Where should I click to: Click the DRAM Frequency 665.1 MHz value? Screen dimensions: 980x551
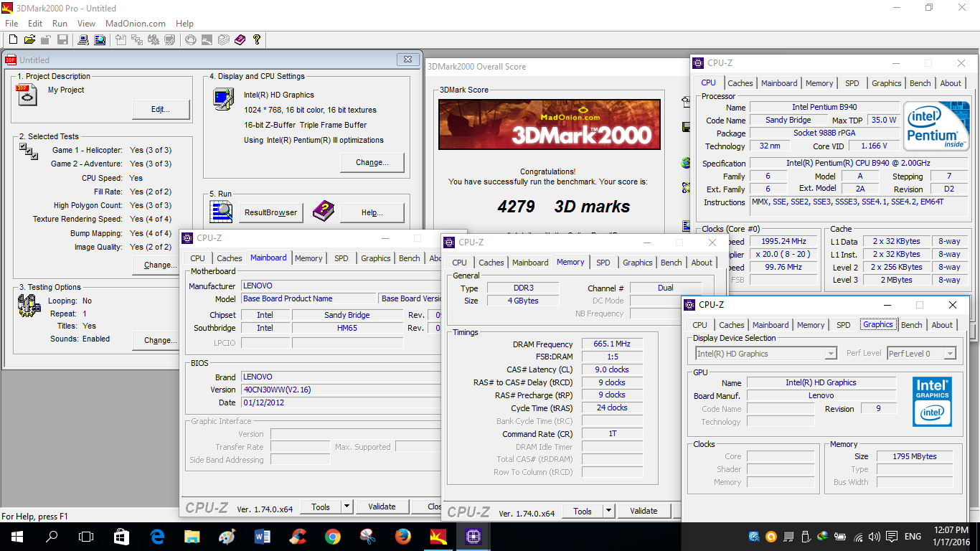612,344
